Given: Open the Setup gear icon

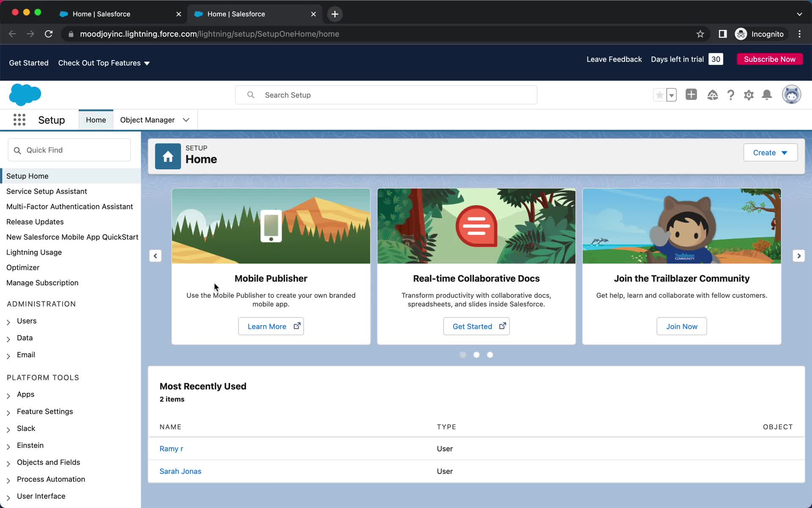Looking at the screenshot, I should pyautogui.click(x=749, y=95).
